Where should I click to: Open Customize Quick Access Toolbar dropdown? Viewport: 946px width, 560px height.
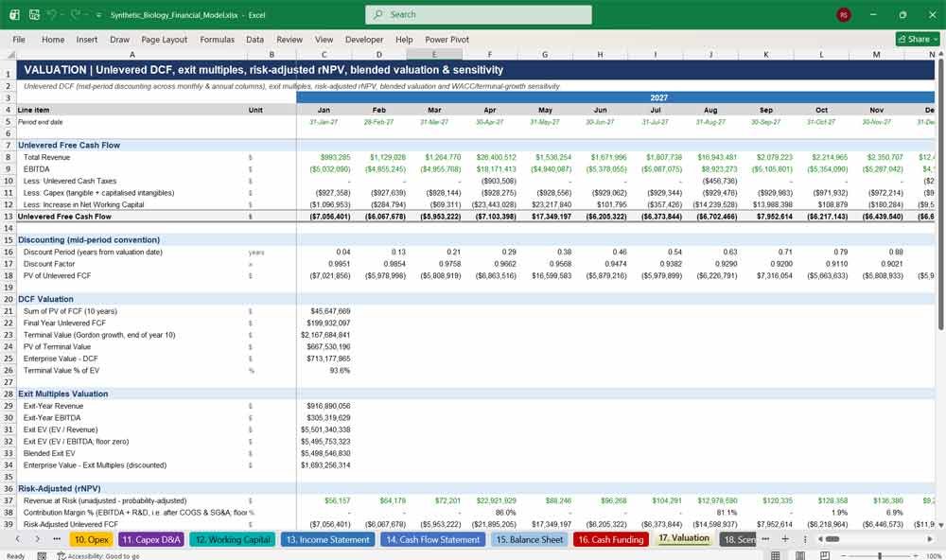click(98, 14)
